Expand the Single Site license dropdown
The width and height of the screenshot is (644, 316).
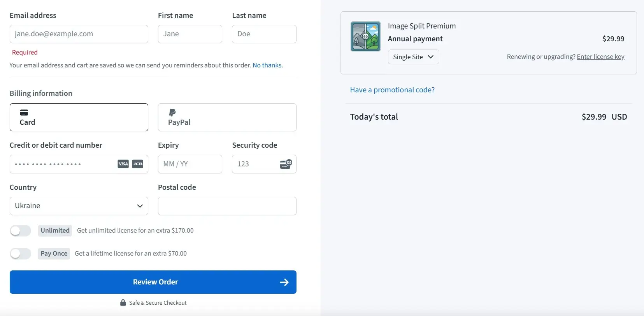click(413, 57)
